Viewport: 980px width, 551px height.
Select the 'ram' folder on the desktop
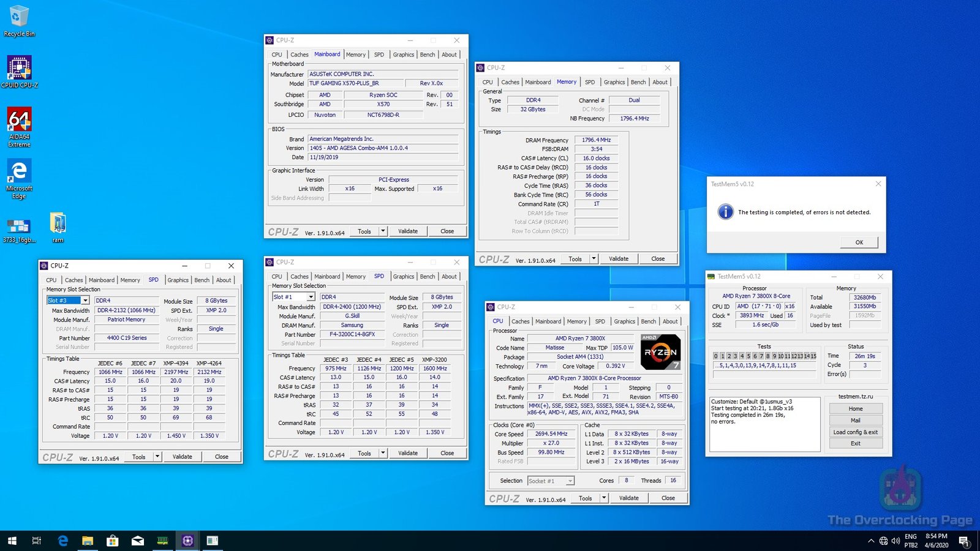pyautogui.click(x=58, y=224)
